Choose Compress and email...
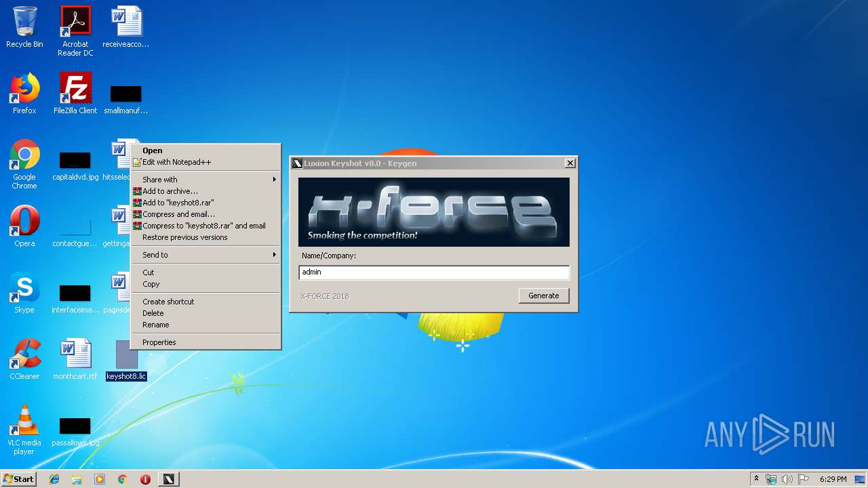This screenshot has width=868, height=488. coord(205,214)
